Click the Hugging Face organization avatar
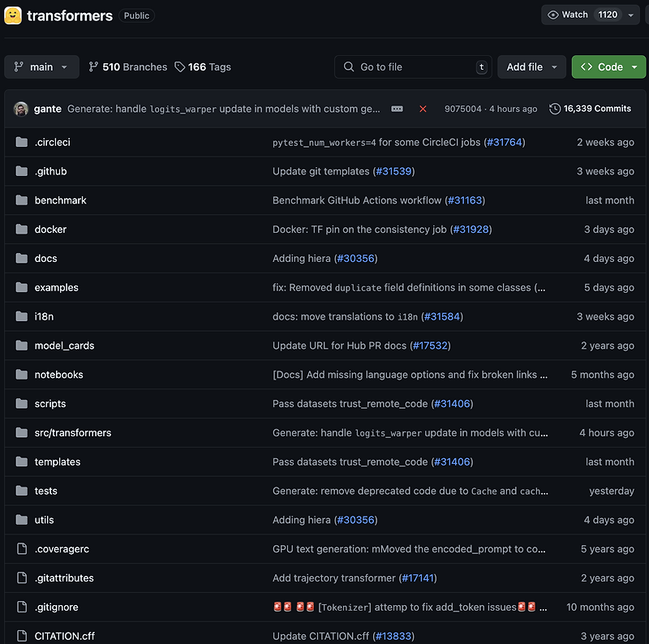 tap(13, 15)
